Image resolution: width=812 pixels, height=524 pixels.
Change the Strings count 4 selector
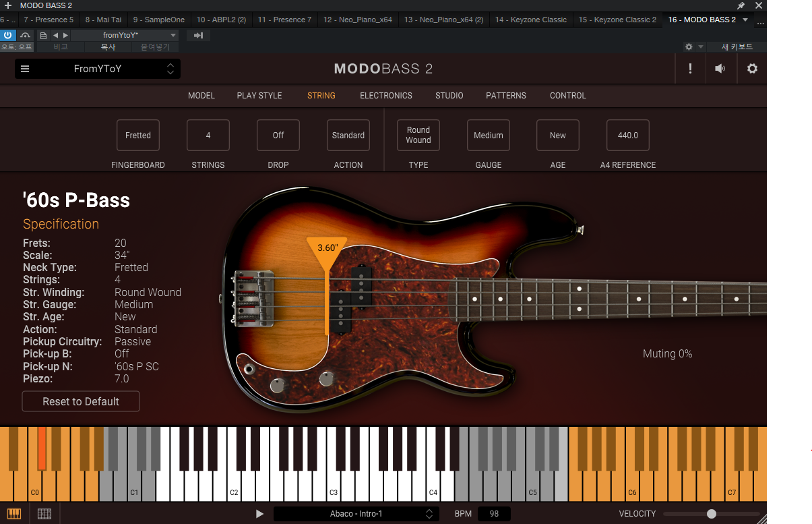[x=208, y=136]
